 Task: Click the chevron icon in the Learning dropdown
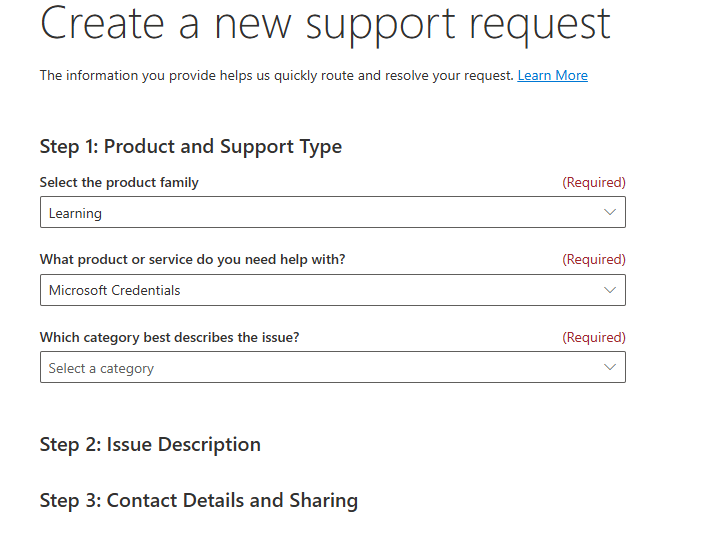click(610, 212)
